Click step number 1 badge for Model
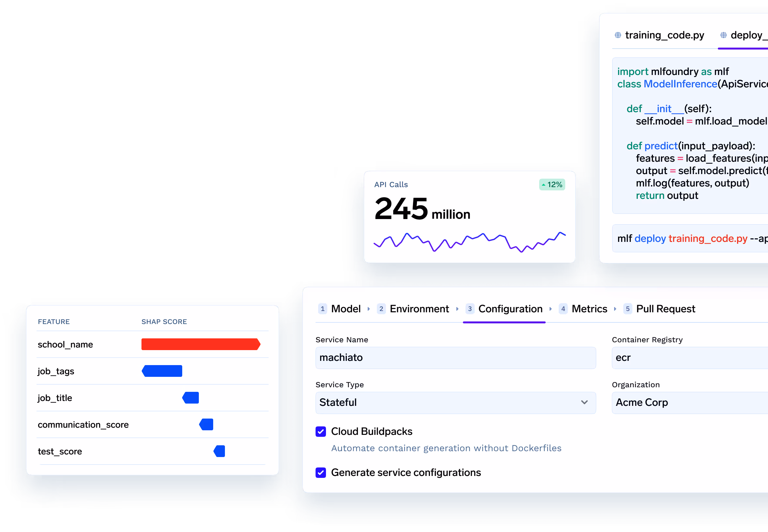 pos(322,309)
